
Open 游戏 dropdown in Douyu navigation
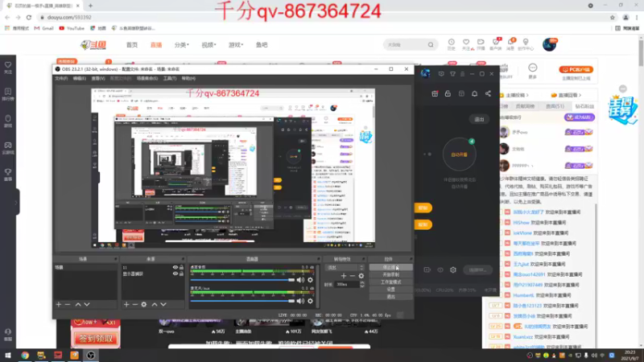[236, 45]
